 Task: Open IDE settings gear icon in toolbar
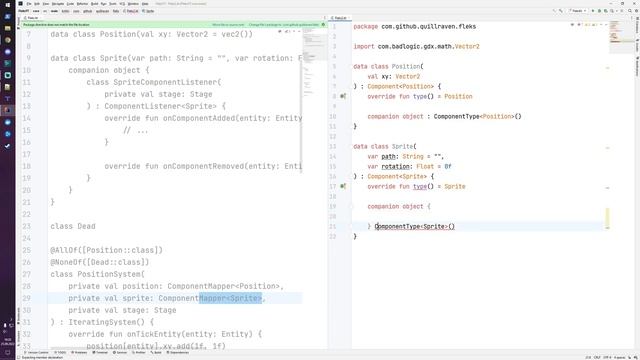click(x=636, y=11)
